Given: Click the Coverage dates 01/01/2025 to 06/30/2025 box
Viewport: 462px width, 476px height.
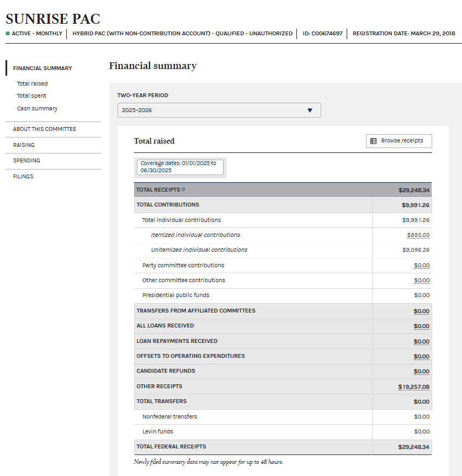Looking at the screenshot, I should click(180, 167).
